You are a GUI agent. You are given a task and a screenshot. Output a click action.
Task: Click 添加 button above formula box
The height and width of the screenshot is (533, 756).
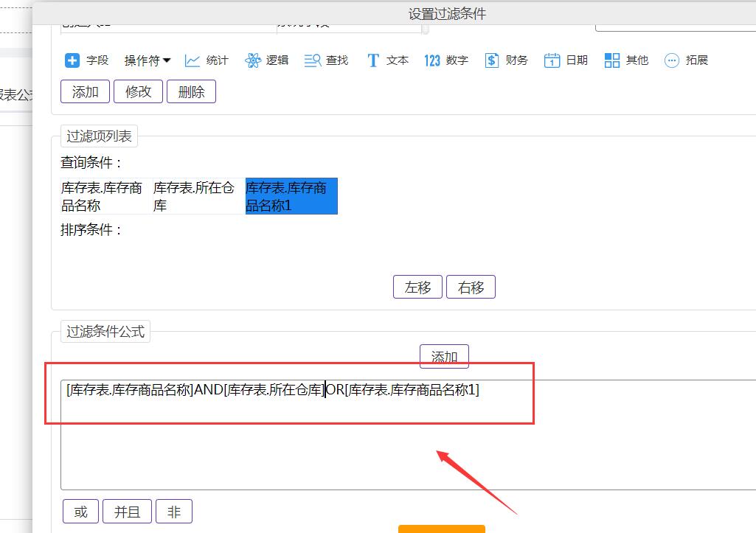[444, 357]
